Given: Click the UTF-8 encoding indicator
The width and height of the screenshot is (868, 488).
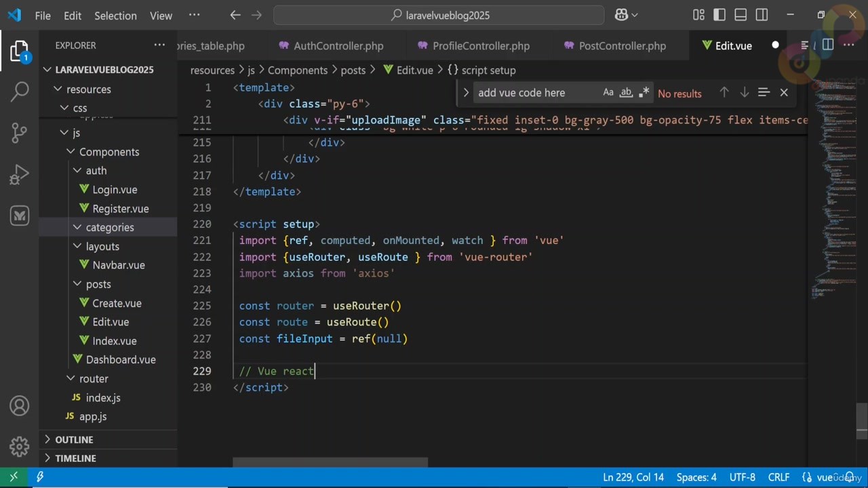Looking at the screenshot, I should click(743, 477).
